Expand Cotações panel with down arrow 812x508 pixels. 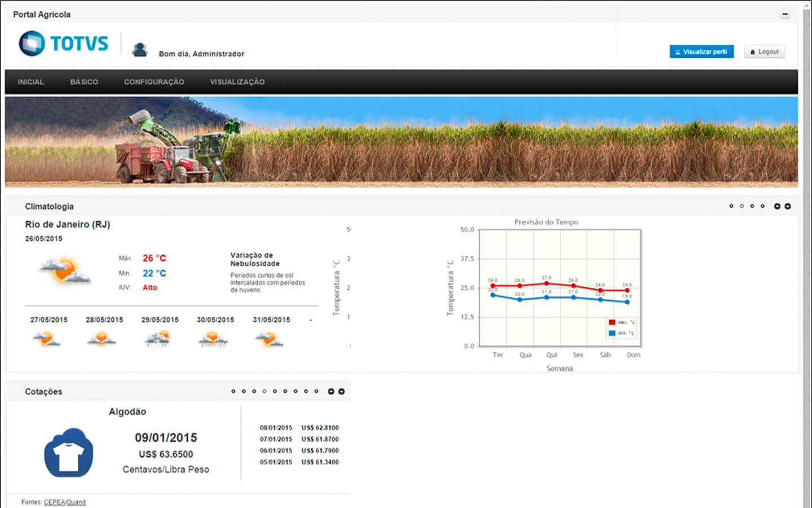coord(341,391)
